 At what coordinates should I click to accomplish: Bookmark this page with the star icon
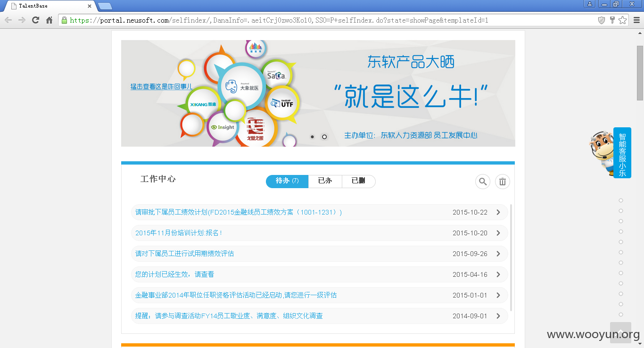coord(623,20)
